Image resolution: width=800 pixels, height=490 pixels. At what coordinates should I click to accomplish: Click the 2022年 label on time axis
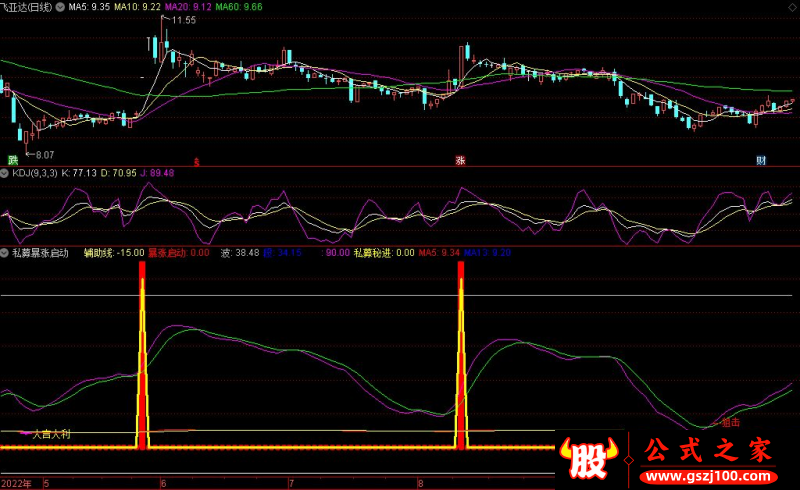tap(16, 483)
